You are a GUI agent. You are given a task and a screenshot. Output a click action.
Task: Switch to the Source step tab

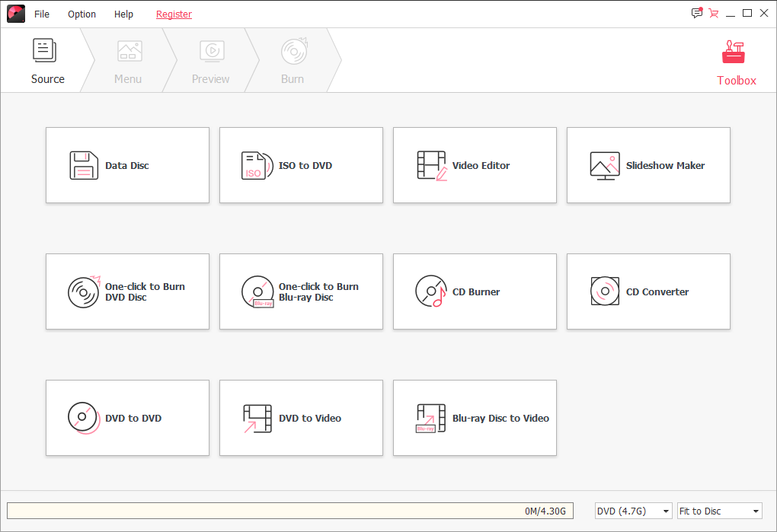47,62
